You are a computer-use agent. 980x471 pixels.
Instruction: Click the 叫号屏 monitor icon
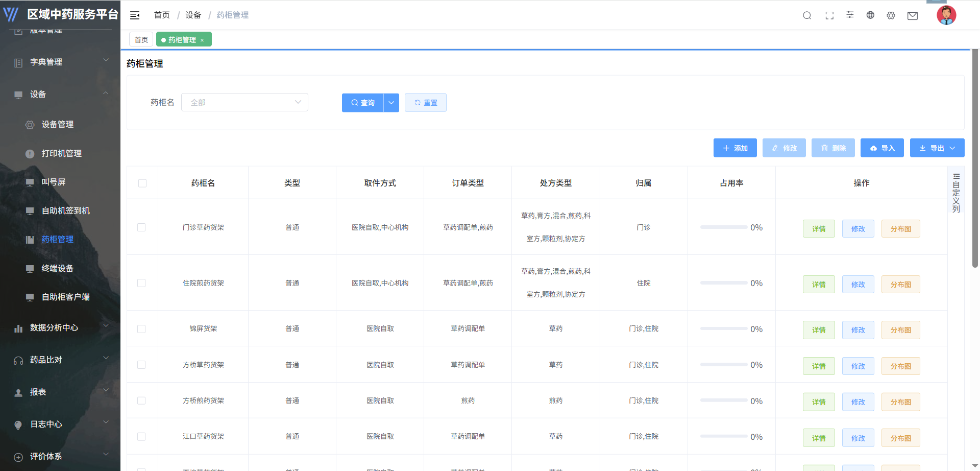click(30, 182)
